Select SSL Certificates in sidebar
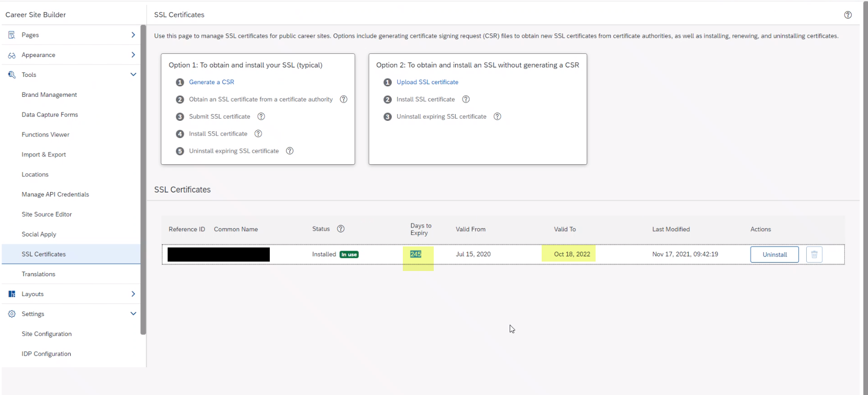 click(71, 254)
